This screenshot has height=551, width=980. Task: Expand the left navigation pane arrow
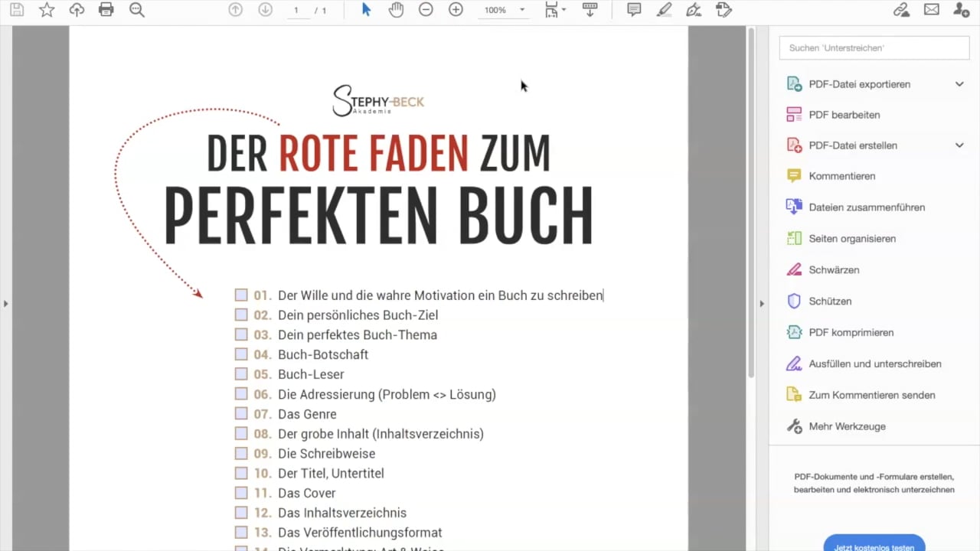[x=5, y=304]
